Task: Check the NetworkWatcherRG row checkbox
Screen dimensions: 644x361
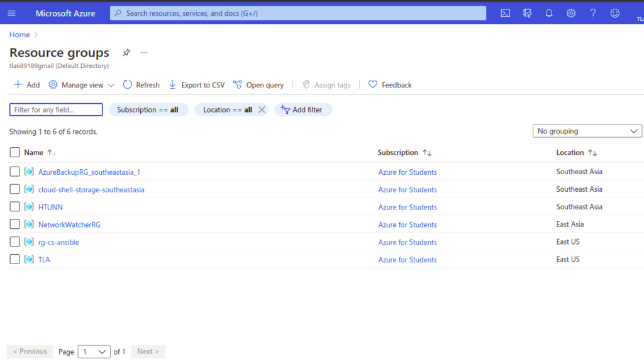Action: coord(15,225)
